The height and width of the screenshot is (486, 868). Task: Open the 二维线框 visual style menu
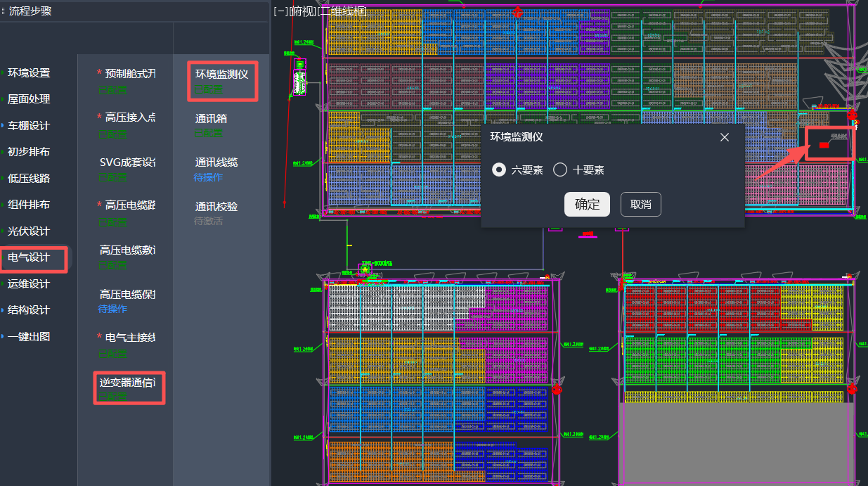click(342, 11)
